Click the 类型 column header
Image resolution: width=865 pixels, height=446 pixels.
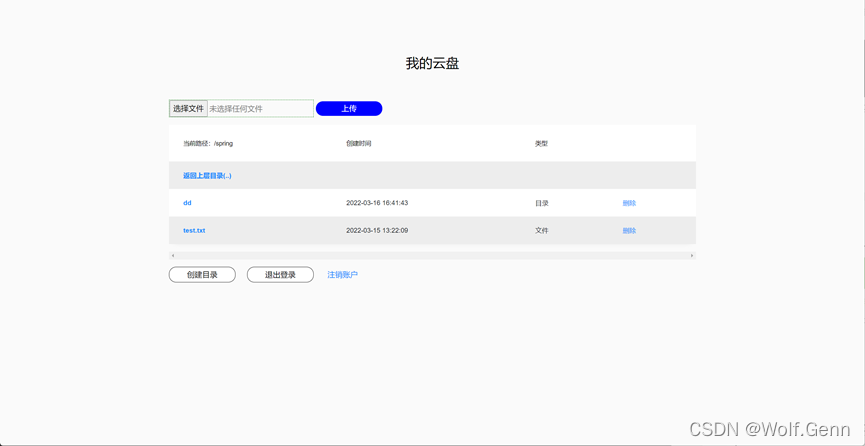[541, 144]
